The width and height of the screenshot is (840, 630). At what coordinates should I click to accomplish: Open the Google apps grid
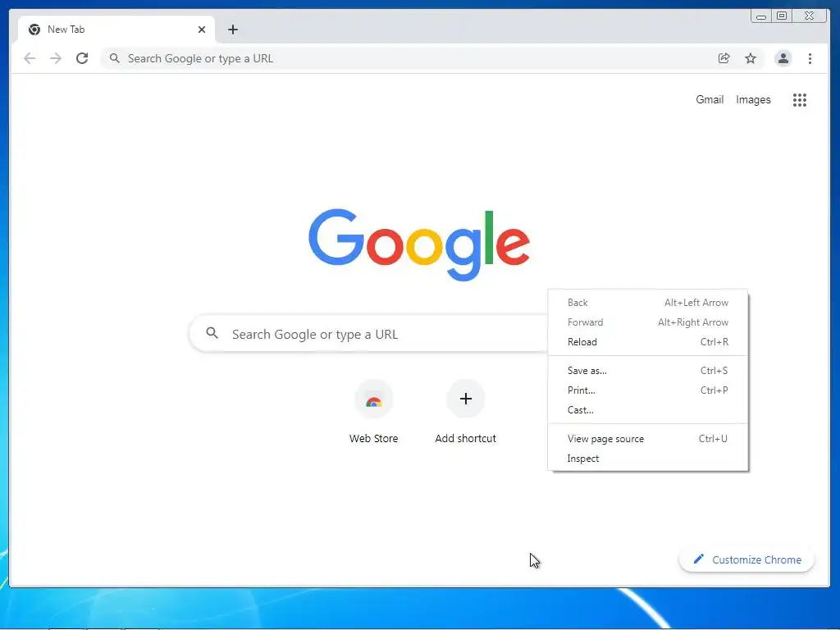800,99
